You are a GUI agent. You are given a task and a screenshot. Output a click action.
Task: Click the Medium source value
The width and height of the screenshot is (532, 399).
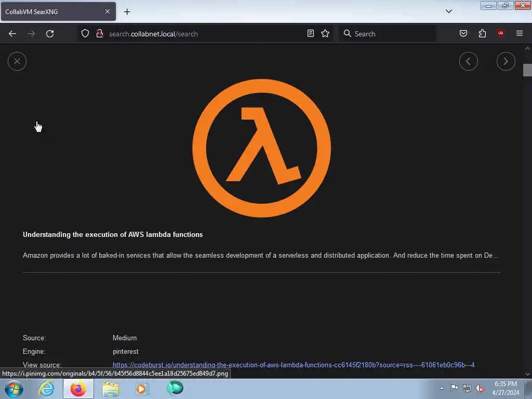click(x=125, y=338)
